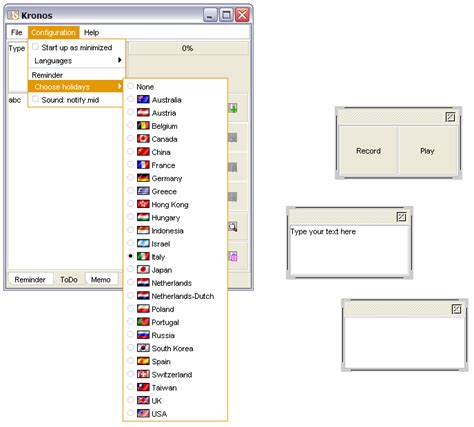Click the corner icon on the text note window
Viewport: 474px width, 427px height.
401,217
